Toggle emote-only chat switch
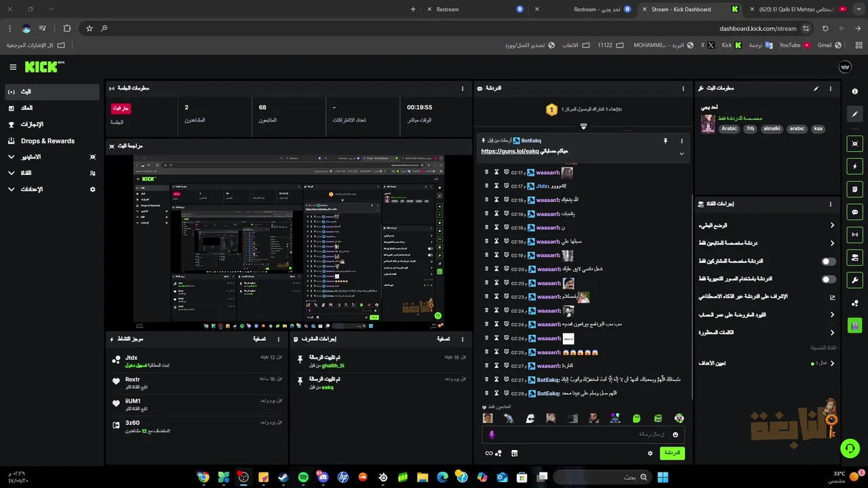This screenshot has width=868, height=488. (x=829, y=279)
